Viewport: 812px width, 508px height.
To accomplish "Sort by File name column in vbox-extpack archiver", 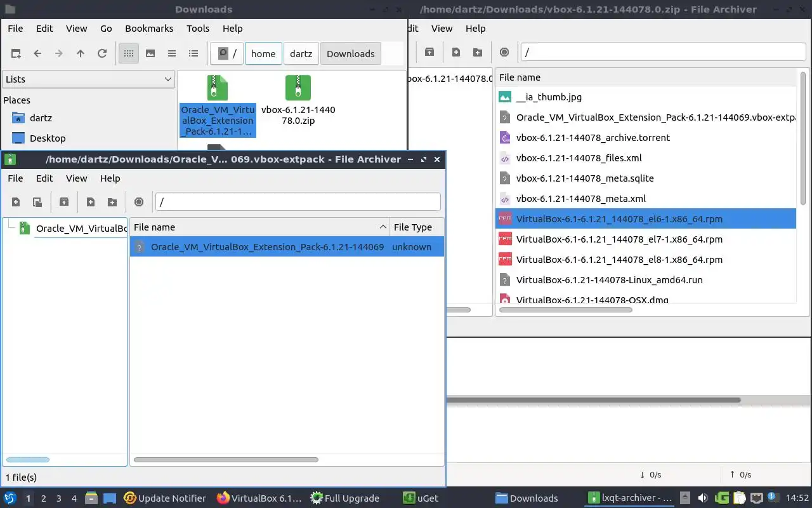I will (260, 227).
